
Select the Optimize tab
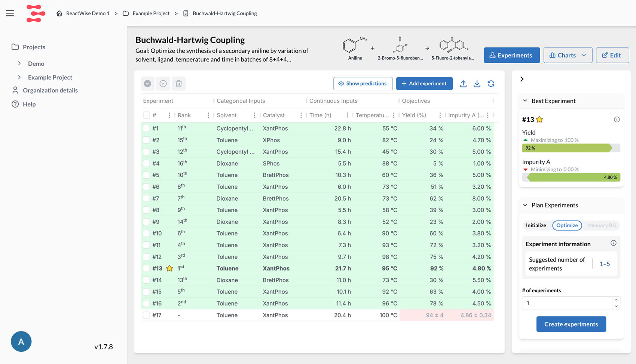coord(567,225)
